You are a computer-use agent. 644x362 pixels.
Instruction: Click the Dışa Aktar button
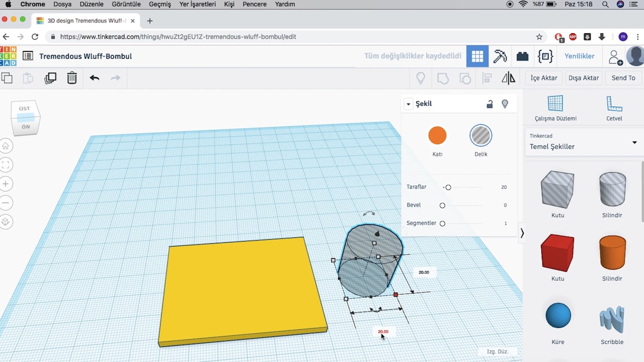point(584,78)
